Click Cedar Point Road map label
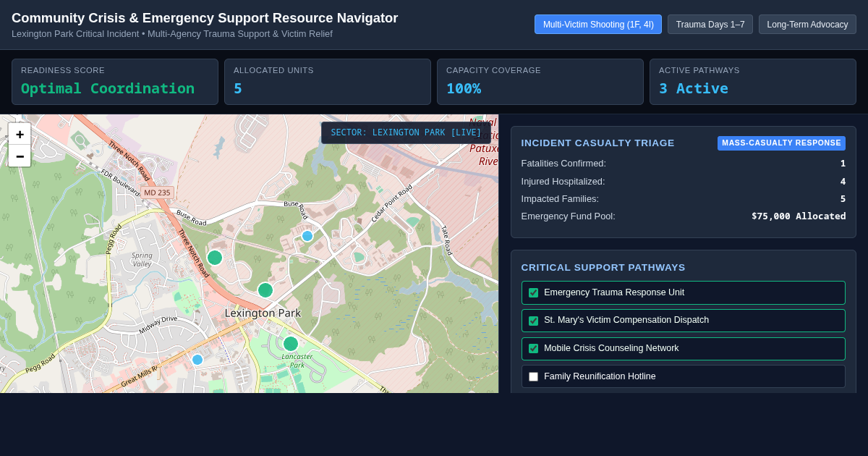Image resolution: width=868 pixels, height=456 pixels. click(x=391, y=203)
